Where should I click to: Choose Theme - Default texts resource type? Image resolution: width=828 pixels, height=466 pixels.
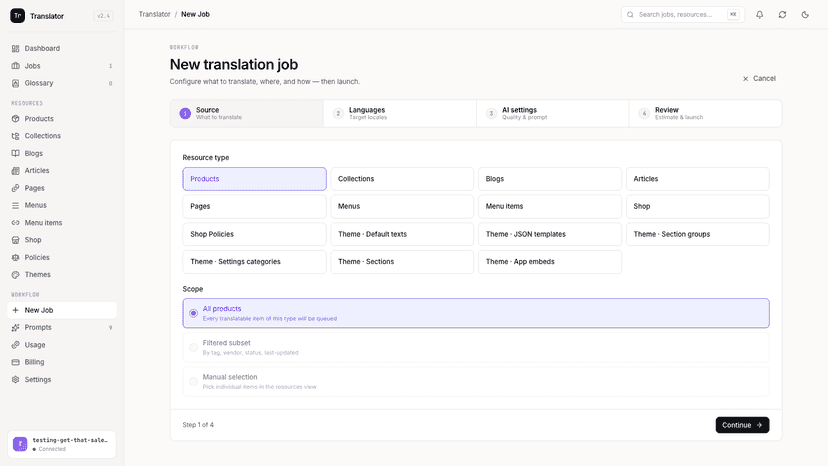click(402, 234)
